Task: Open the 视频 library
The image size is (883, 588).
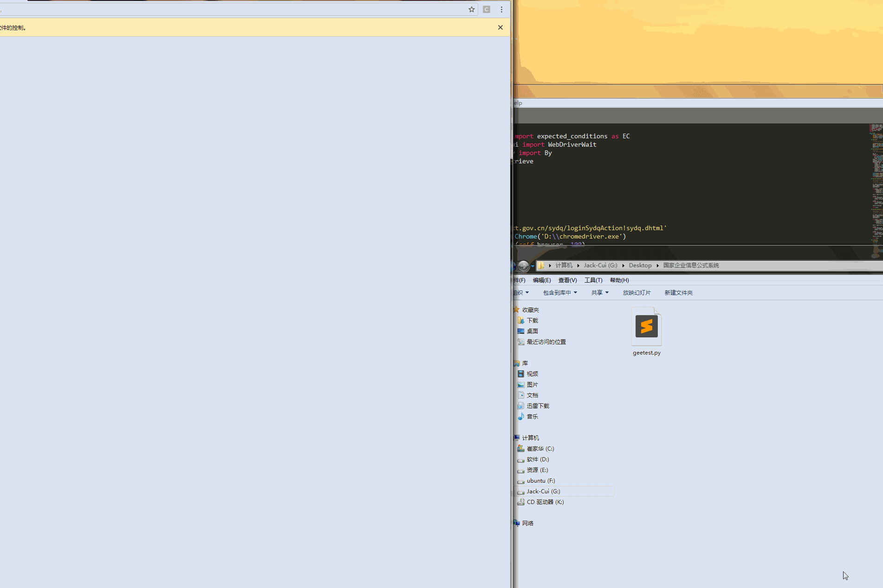Action: coord(532,374)
